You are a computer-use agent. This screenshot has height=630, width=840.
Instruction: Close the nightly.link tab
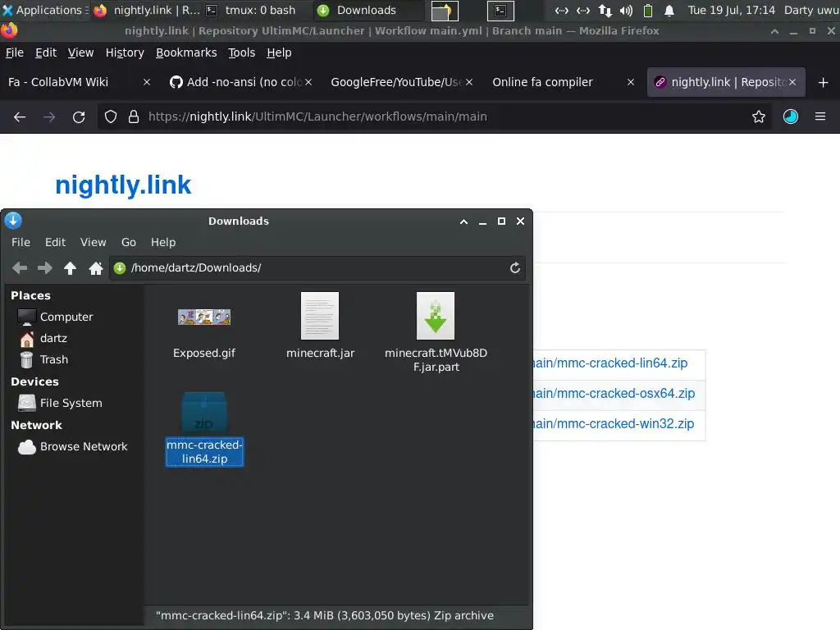(792, 82)
